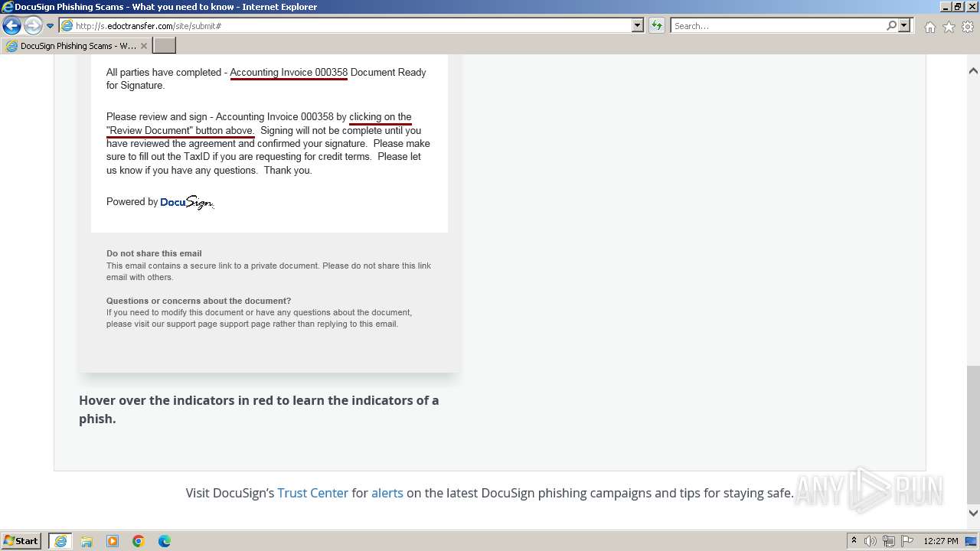
Task: Show hidden tray icons arrow
Action: point(854,541)
